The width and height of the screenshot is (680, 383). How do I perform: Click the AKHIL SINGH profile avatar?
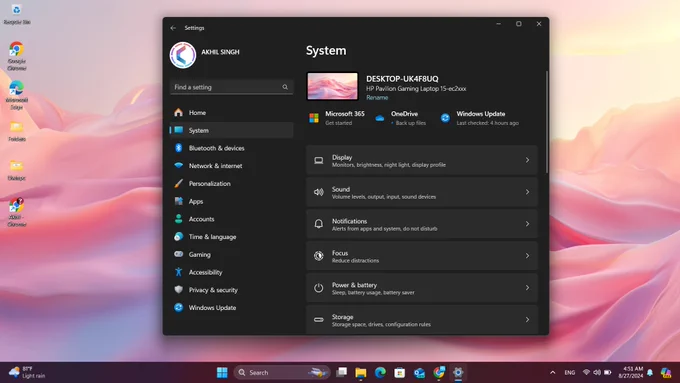coord(183,55)
